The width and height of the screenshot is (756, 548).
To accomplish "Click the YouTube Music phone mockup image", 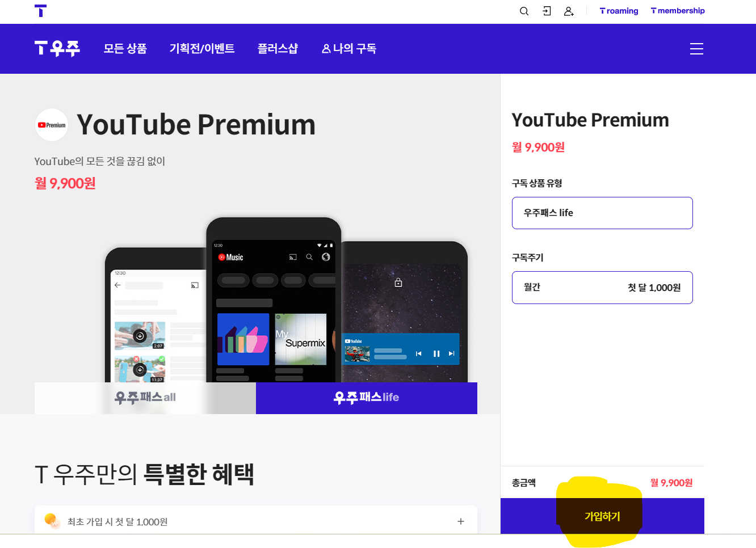I will (x=274, y=300).
